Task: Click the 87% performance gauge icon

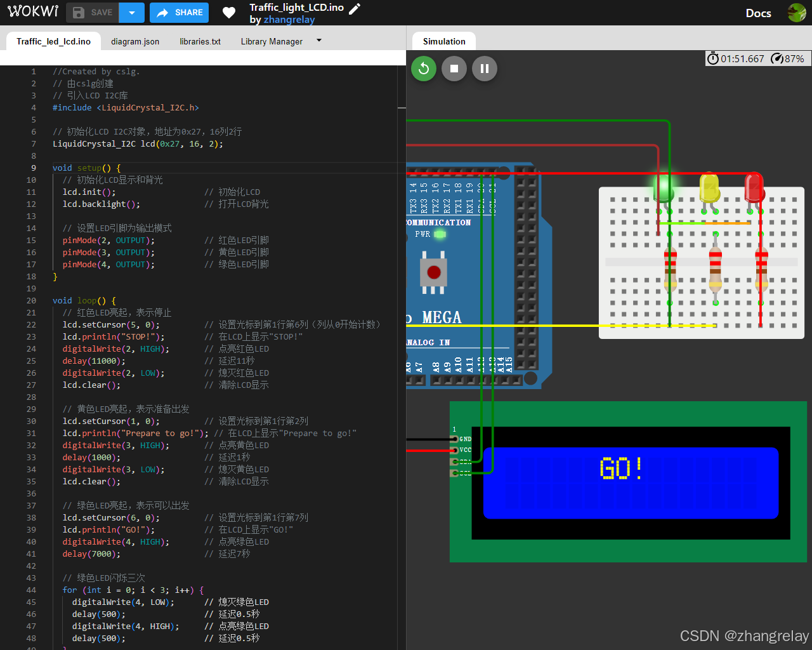Action: click(x=775, y=58)
